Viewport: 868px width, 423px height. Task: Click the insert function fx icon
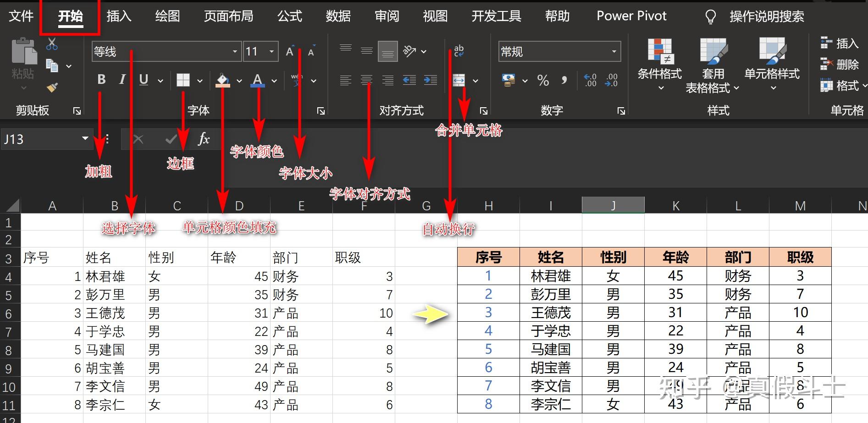(204, 139)
